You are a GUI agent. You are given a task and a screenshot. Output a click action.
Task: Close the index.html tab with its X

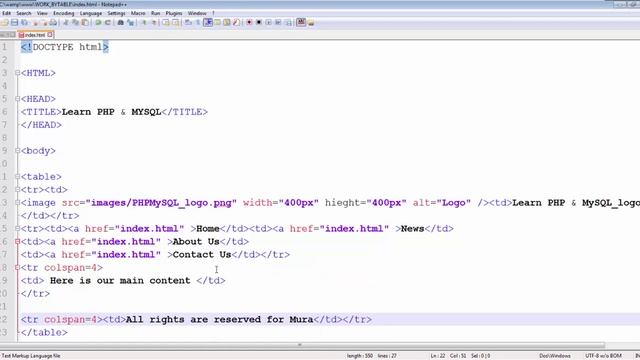50,35
